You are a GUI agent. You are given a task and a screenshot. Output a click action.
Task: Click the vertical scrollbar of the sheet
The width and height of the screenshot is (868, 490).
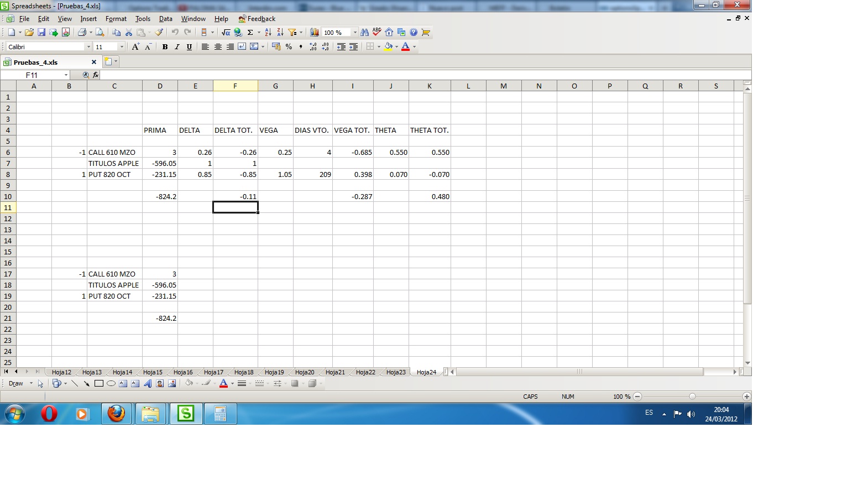click(x=747, y=199)
